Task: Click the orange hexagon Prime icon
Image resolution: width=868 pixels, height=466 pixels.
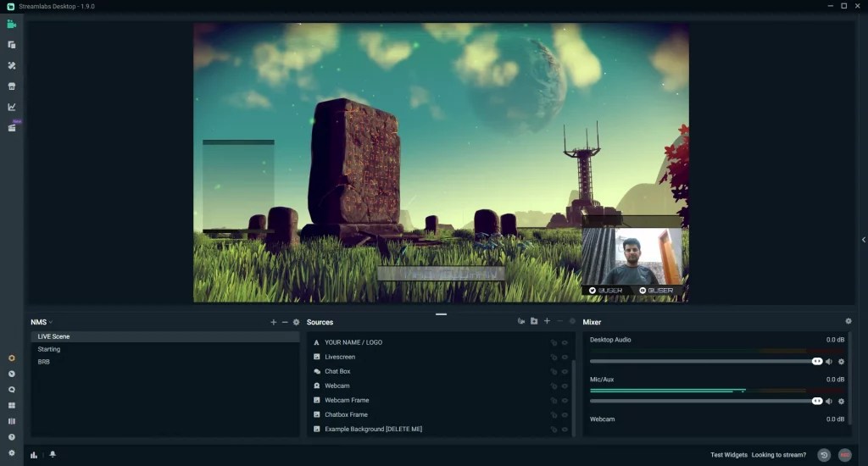Action: coord(12,358)
